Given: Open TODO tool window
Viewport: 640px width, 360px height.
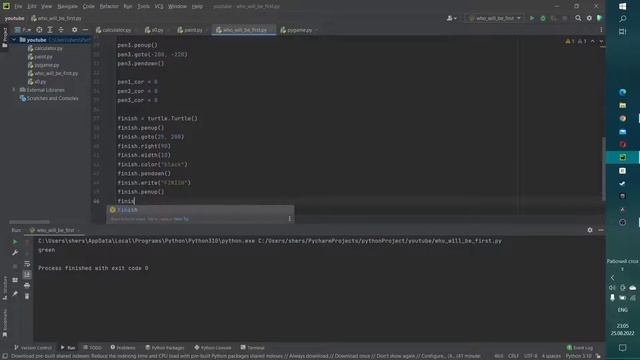Looking at the screenshot, I should pos(92,348).
